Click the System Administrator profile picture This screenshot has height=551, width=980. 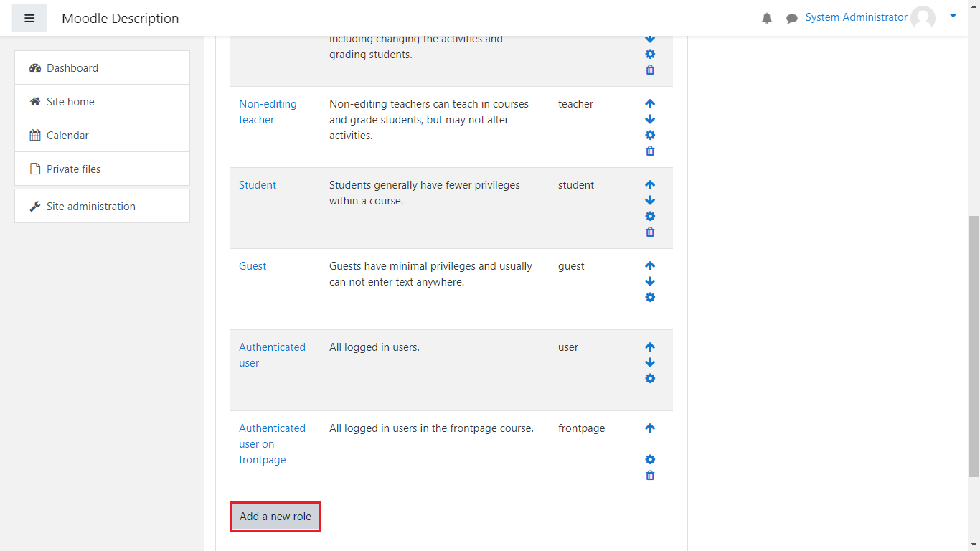[923, 18]
